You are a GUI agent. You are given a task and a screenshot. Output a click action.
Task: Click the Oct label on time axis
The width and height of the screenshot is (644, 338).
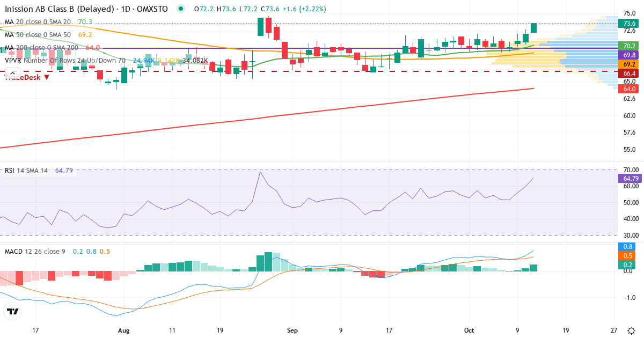(x=469, y=330)
